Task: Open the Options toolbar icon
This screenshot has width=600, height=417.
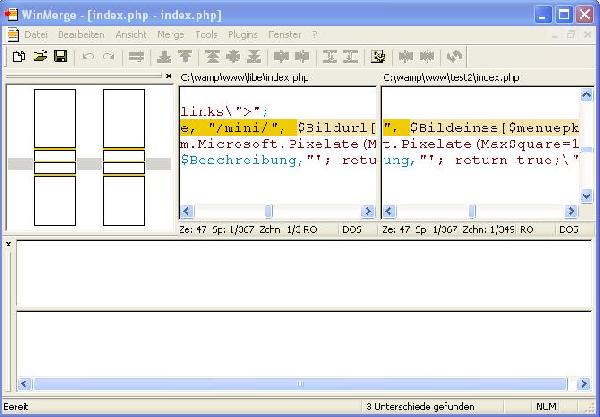Action: pos(378,57)
